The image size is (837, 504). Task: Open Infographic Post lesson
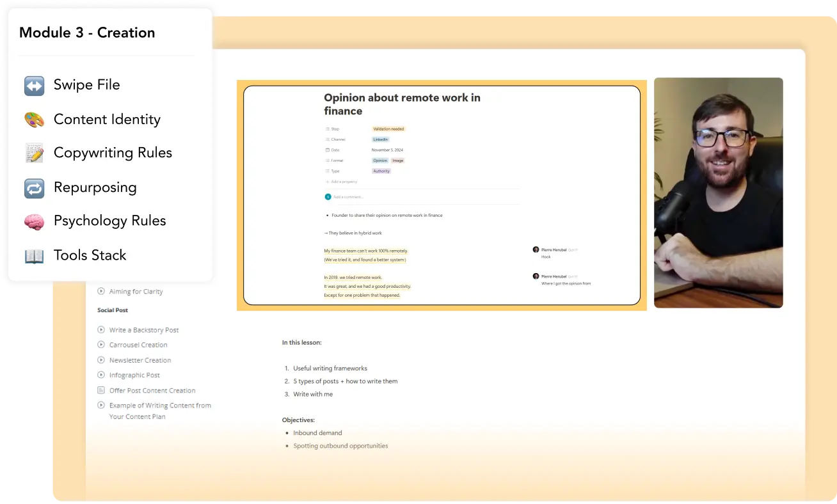tap(134, 375)
